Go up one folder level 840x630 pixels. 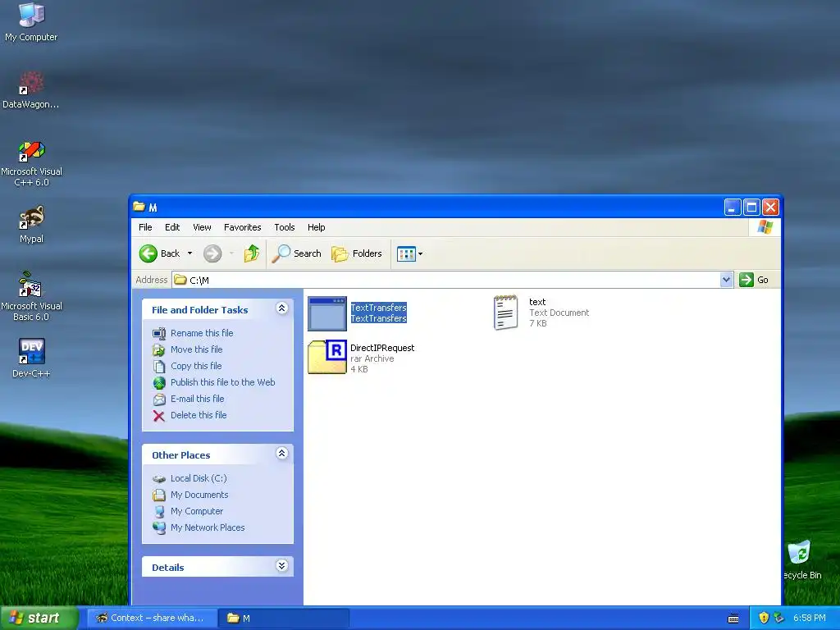pos(251,253)
